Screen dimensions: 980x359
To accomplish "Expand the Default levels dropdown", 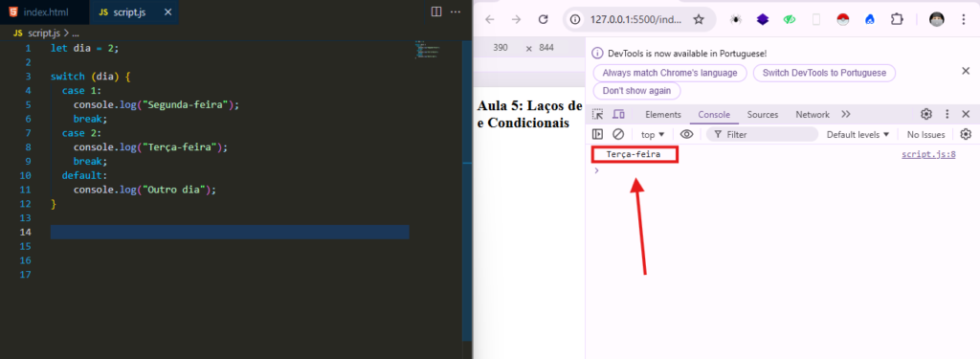I will click(857, 134).
